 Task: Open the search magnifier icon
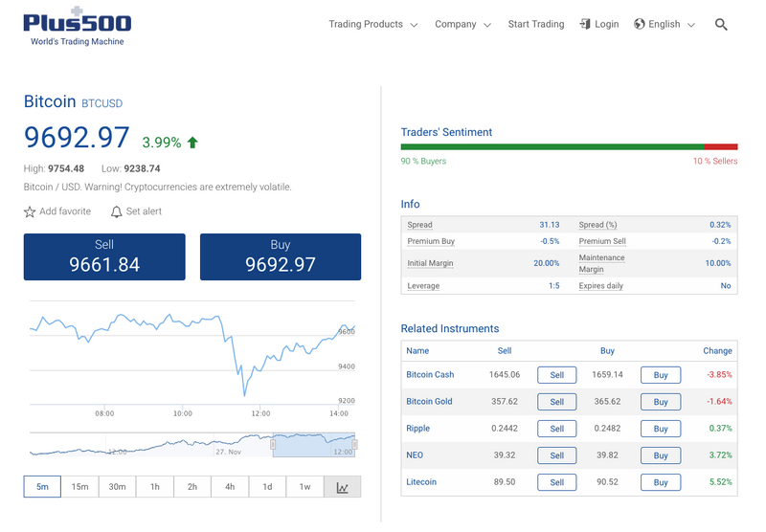click(721, 25)
